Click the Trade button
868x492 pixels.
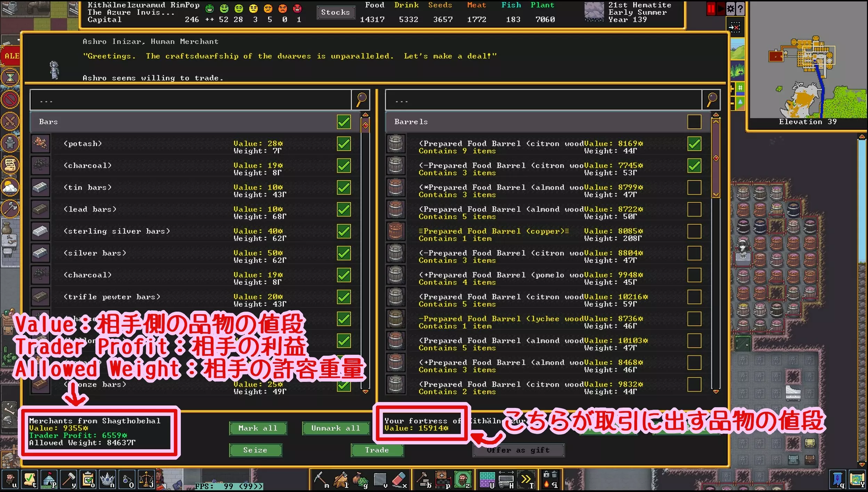[377, 450]
